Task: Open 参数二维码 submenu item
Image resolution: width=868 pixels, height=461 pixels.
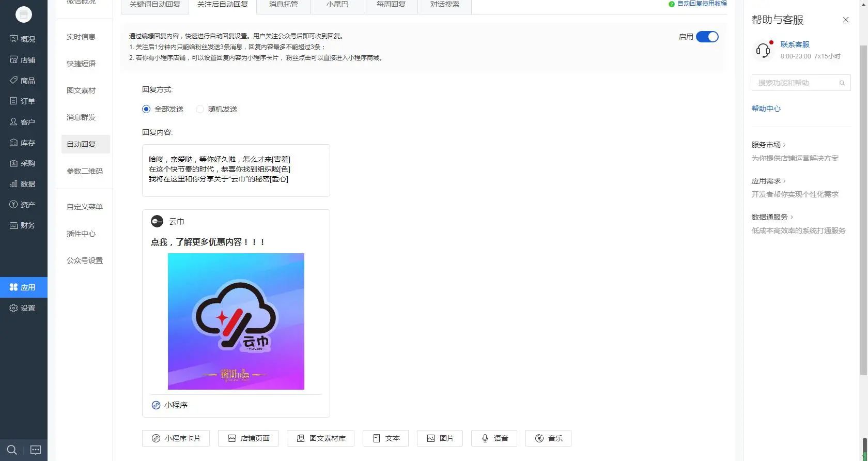Action: pyautogui.click(x=85, y=171)
